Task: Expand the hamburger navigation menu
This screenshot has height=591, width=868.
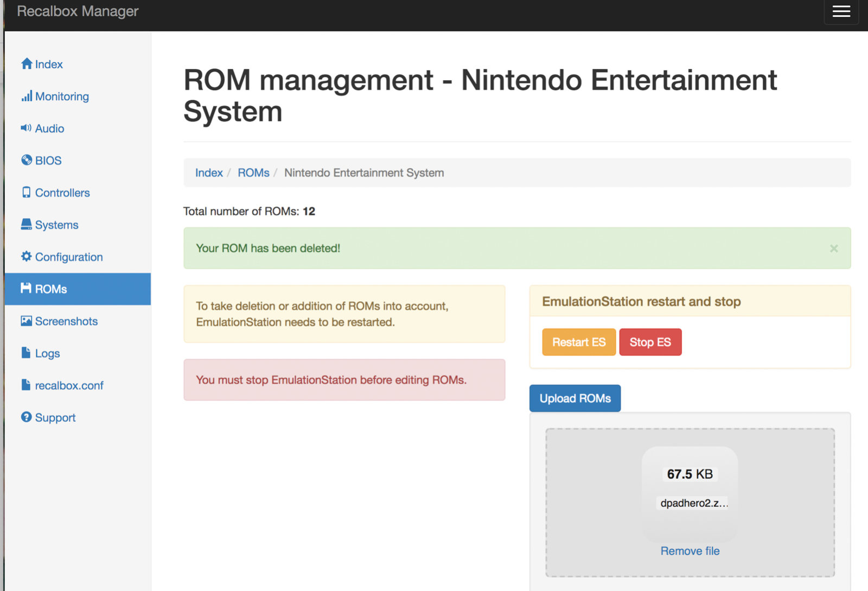Action: [841, 11]
